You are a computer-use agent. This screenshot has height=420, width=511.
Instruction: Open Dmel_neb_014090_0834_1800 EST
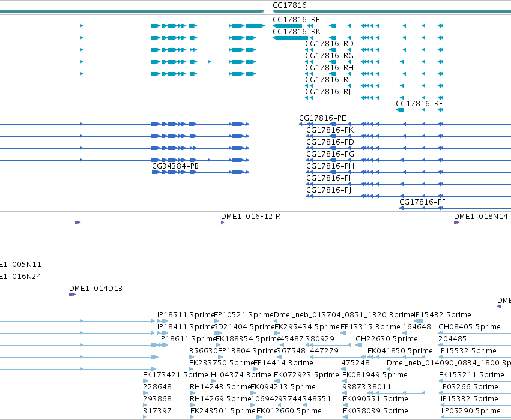tap(449, 364)
